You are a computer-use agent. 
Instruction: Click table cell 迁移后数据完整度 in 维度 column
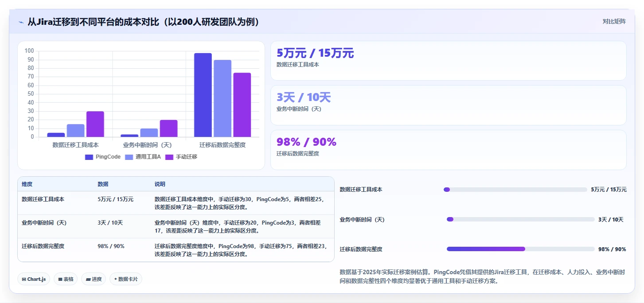pos(43,246)
